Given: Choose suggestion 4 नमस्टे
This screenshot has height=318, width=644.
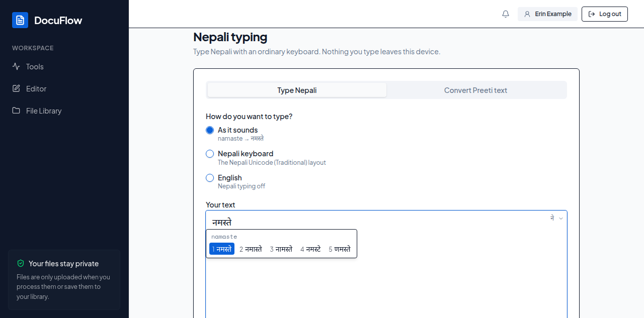Looking at the screenshot, I should click(310, 249).
